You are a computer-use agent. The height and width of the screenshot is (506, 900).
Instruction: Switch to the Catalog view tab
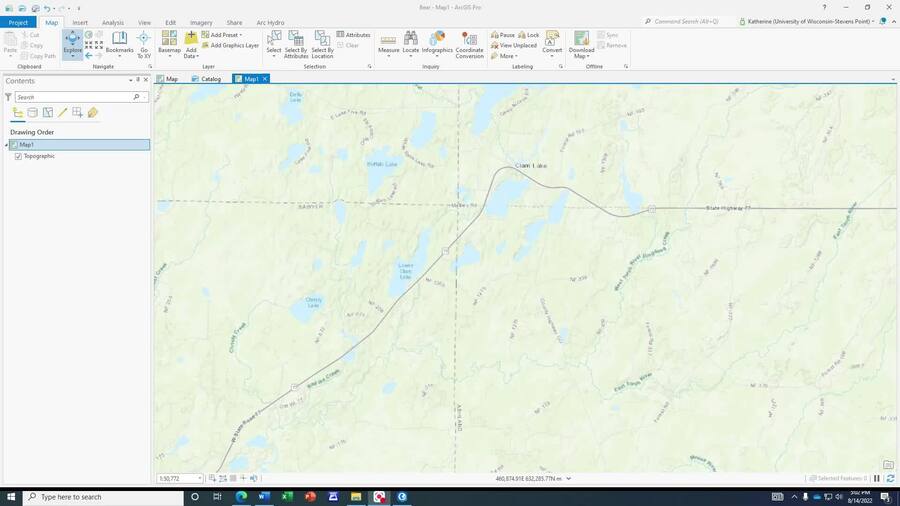(x=207, y=79)
